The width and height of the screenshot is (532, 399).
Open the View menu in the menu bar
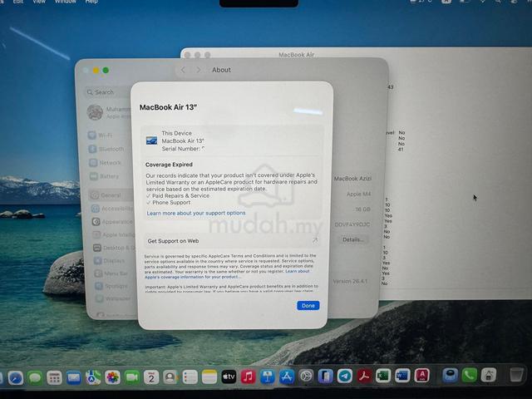click(x=39, y=2)
